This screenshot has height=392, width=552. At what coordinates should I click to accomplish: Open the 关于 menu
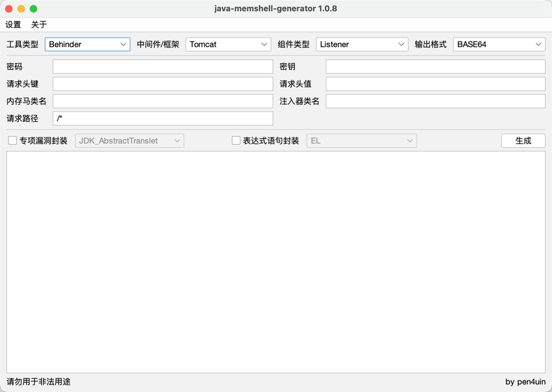pyautogui.click(x=39, y=25)
